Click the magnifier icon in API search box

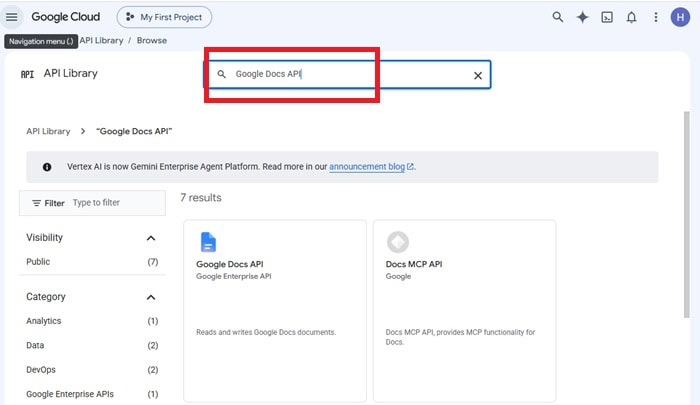coord(221,74)
